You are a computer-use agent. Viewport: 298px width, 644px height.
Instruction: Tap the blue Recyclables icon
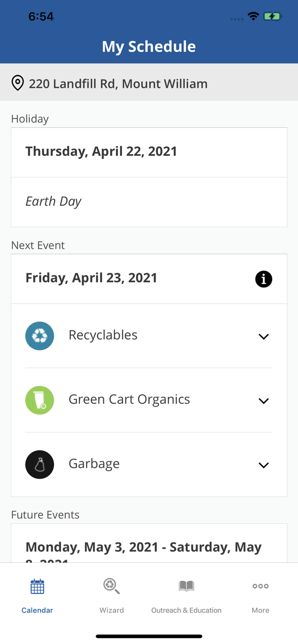(x=40, y=336)
